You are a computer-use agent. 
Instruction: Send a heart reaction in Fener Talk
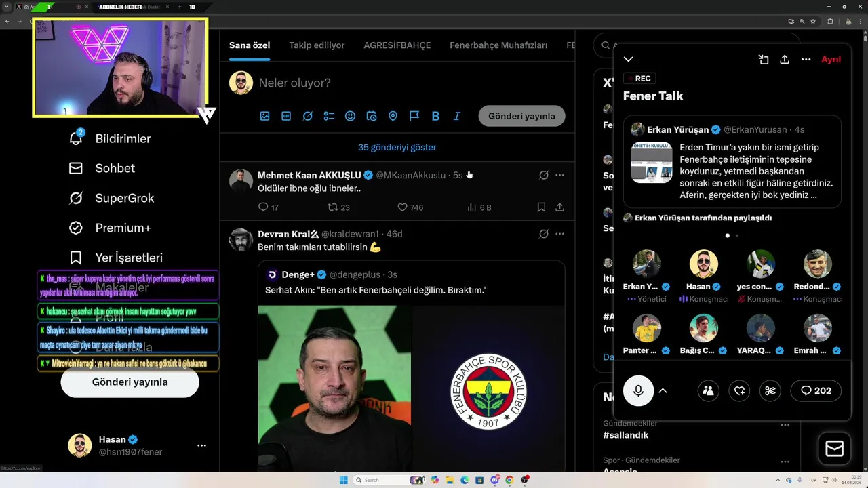click(x=739, y=390)
